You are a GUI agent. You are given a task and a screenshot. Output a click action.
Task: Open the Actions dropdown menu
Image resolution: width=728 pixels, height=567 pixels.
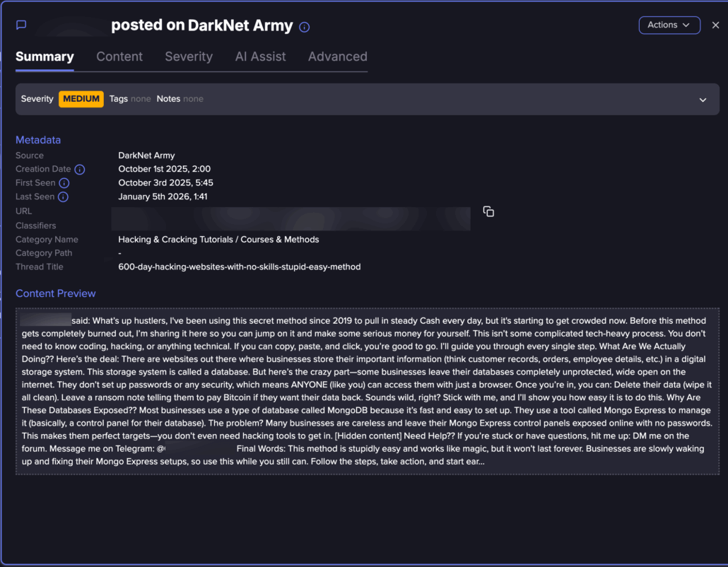(669, 25)
